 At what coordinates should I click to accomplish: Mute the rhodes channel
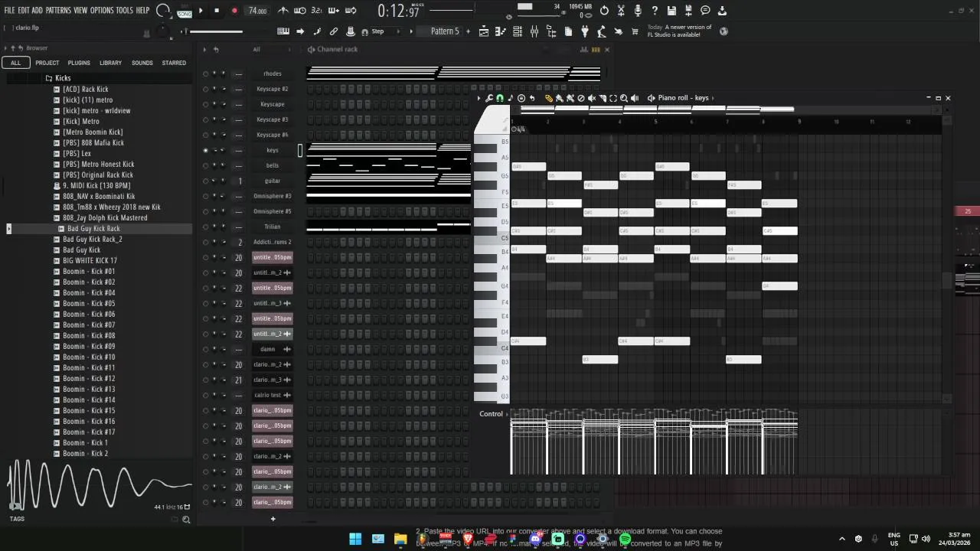(205, 73)
